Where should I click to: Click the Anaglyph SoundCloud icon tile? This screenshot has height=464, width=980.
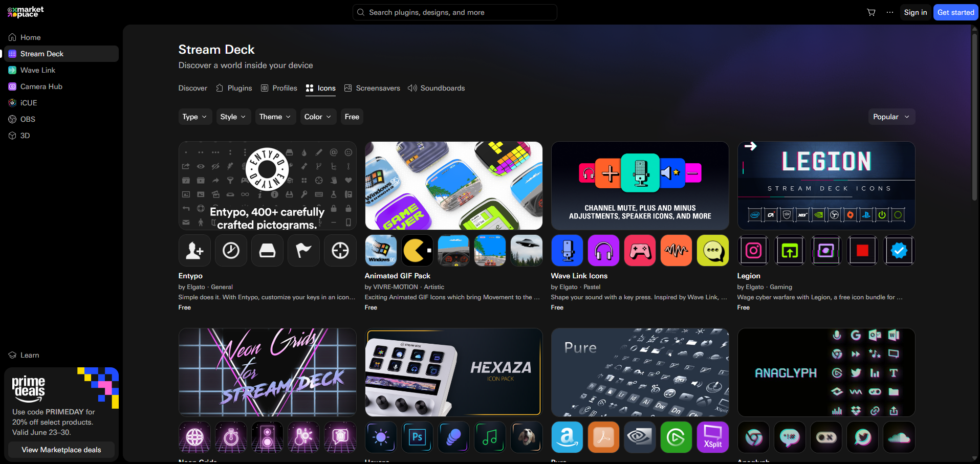tap(899, 437)
